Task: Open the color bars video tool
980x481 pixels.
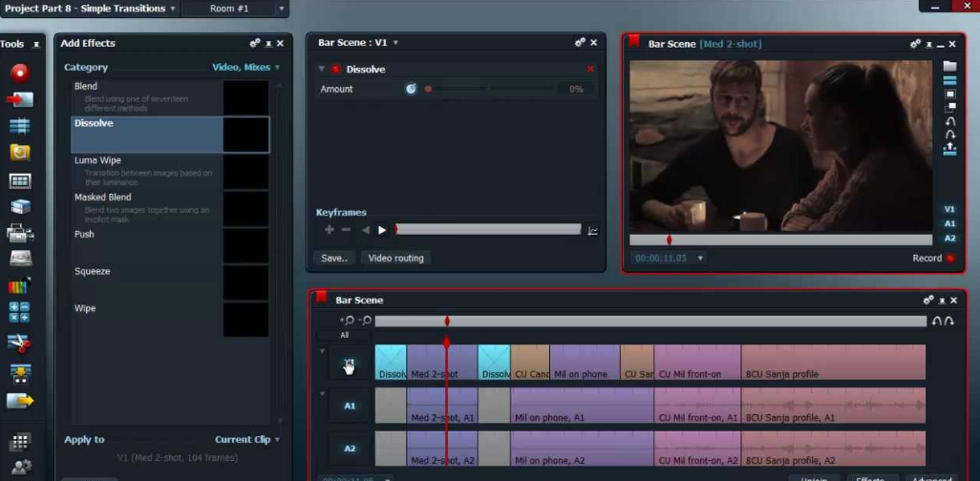Action: [x=20, y=286]
